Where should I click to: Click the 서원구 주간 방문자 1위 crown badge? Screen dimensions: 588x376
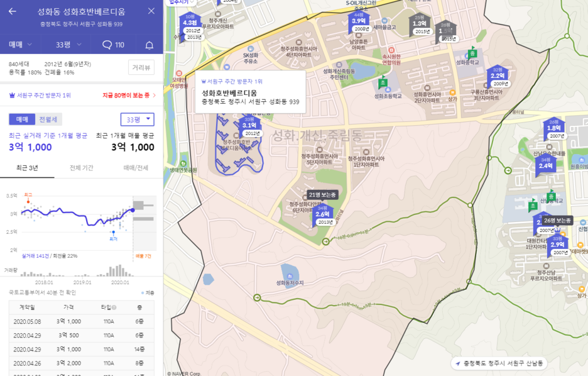40,96
